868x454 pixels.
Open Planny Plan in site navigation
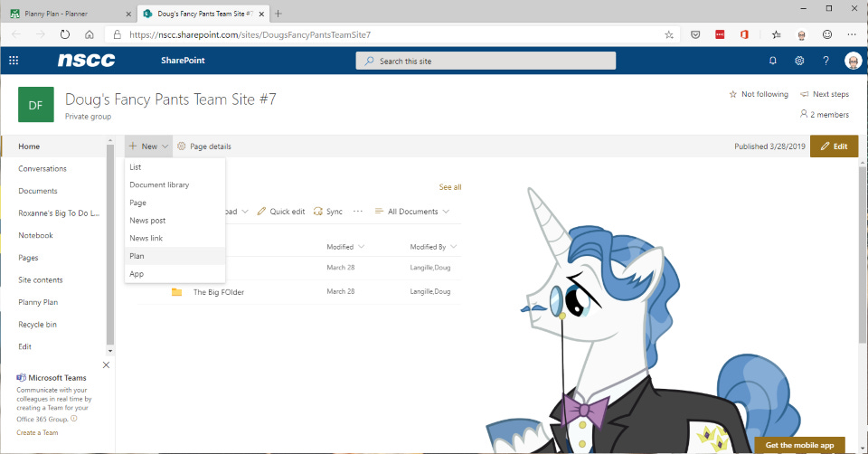(38, 302)
